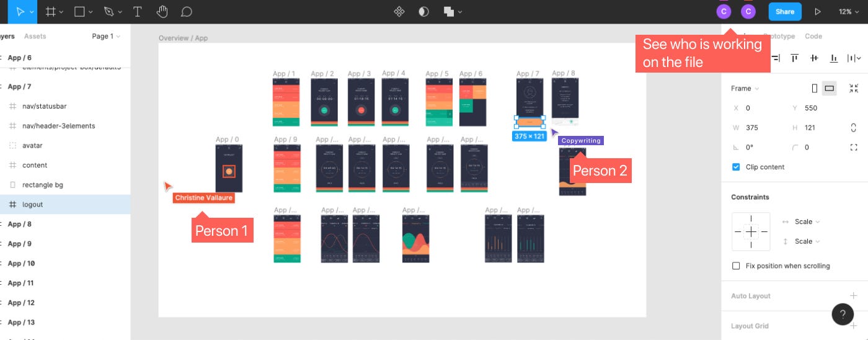Open the Pen tool dropdown arrow

[x=121, y=12]
